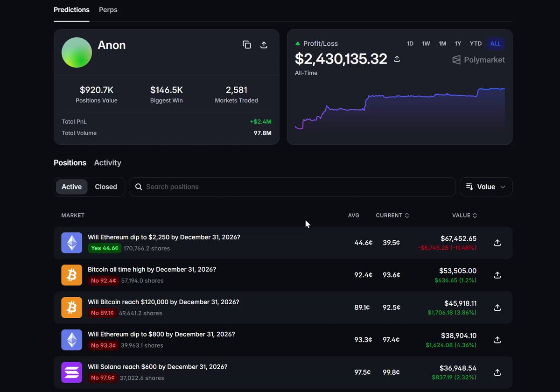Image resolution: width=560 pixels, height=392 pixels.
Task: Click the Yes 44.6¢ badge
Action: (105, 248)
